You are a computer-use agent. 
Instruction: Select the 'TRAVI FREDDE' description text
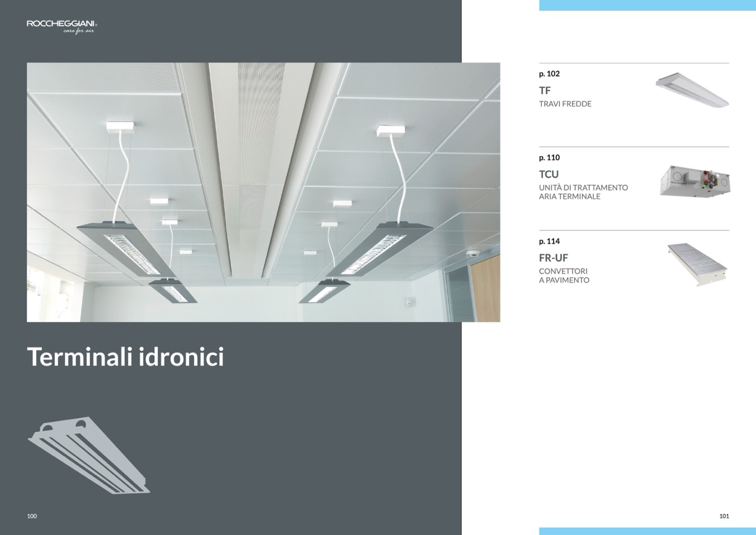pos(565,104)
